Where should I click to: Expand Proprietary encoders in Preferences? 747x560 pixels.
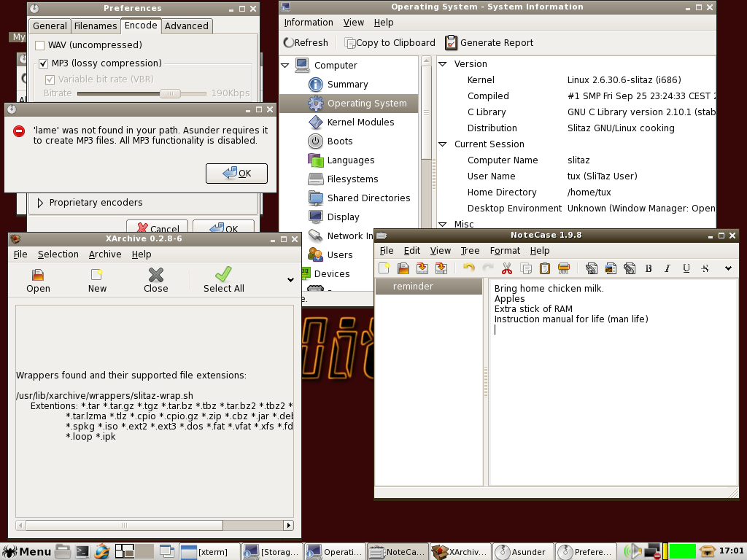click(40, 203)
